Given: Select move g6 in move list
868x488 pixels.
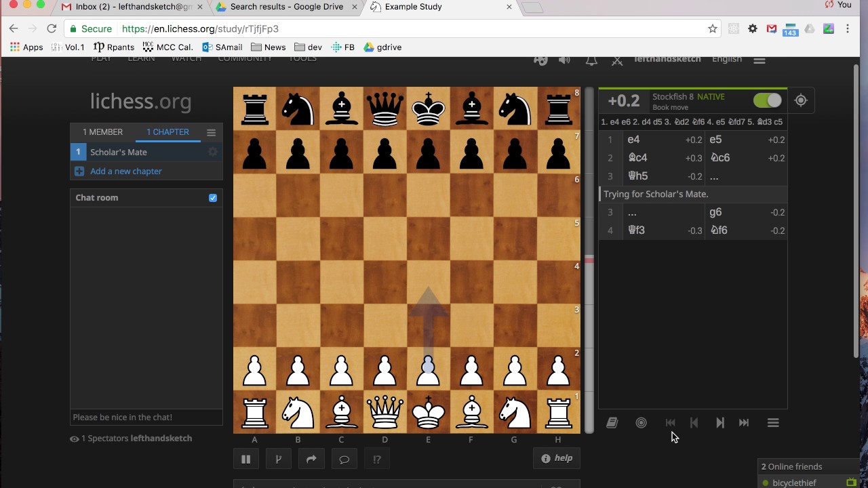Looking at the screenshot, I should tap(746, 212).
